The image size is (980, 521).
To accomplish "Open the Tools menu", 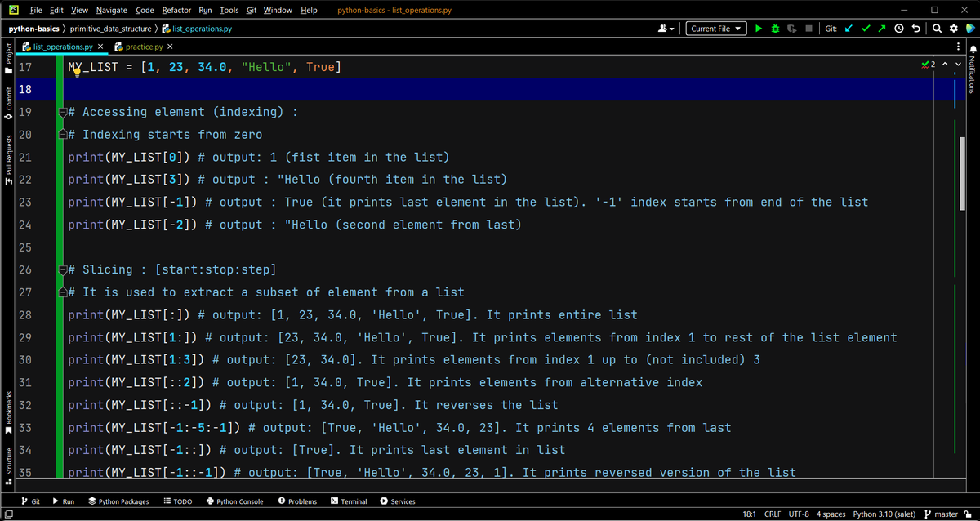I will (229, 10).
